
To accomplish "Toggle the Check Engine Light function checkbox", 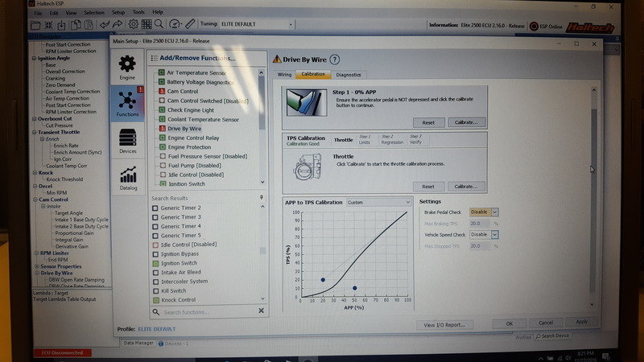I will tap(162, 110).
